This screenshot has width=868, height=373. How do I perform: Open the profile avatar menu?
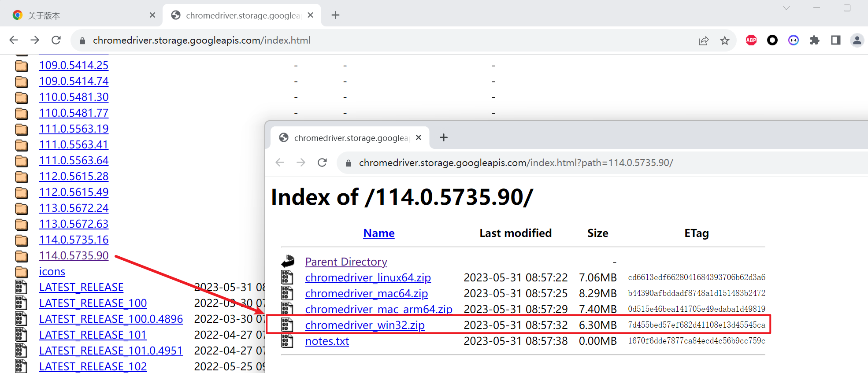pyautogui.click(x=857, y=40)
